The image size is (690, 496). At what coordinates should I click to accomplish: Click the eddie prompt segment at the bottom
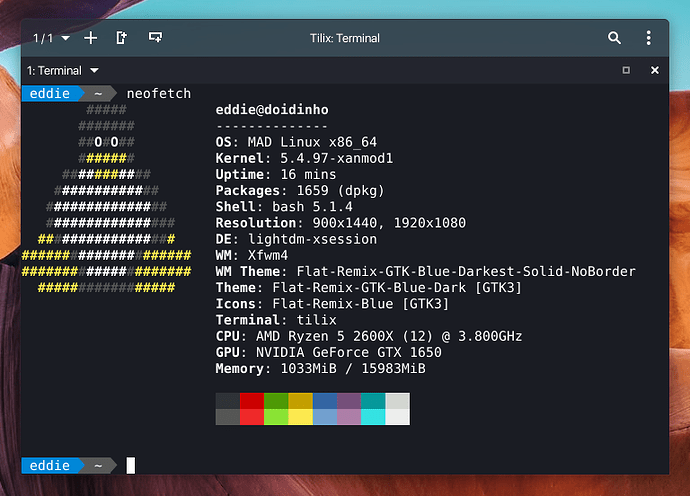49,465
